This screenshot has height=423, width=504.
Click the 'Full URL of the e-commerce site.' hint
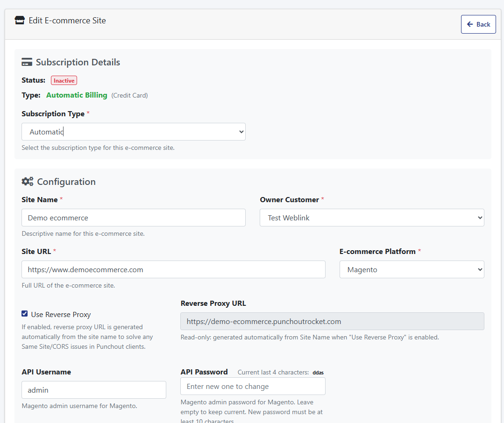tap(68, 286)
